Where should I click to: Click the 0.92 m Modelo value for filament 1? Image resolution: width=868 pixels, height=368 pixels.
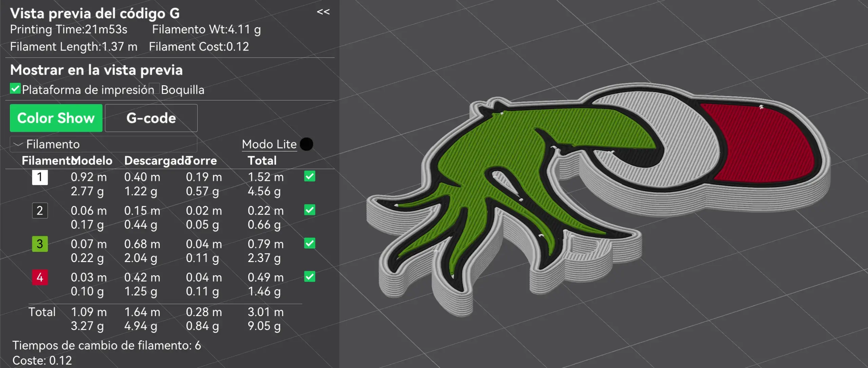pyautogui.click(x=89, y=177)
